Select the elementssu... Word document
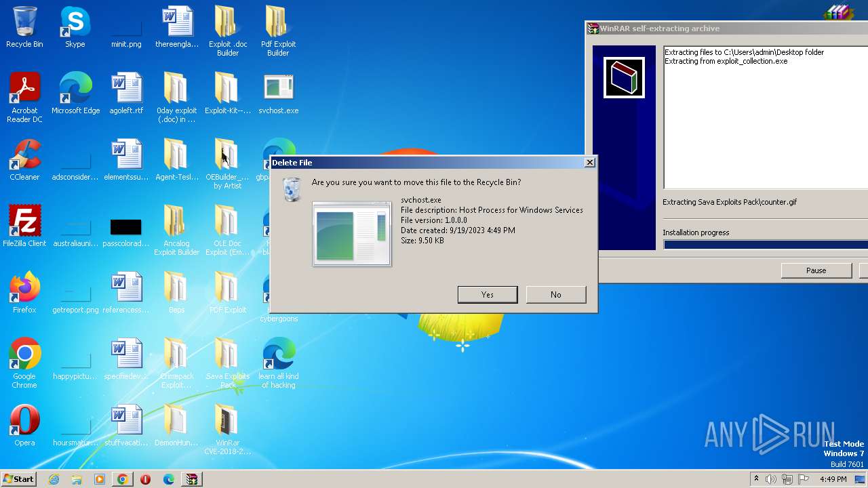 click(x=126, y=160)
